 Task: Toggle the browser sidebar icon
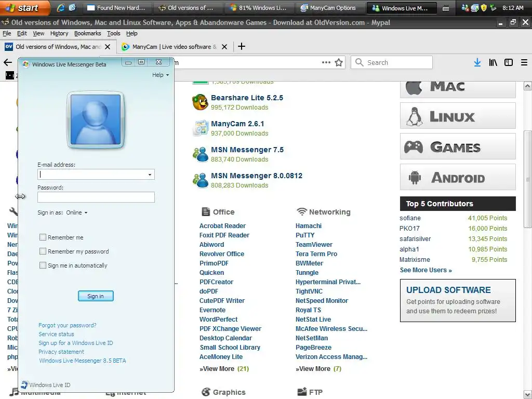click(509, 62)
